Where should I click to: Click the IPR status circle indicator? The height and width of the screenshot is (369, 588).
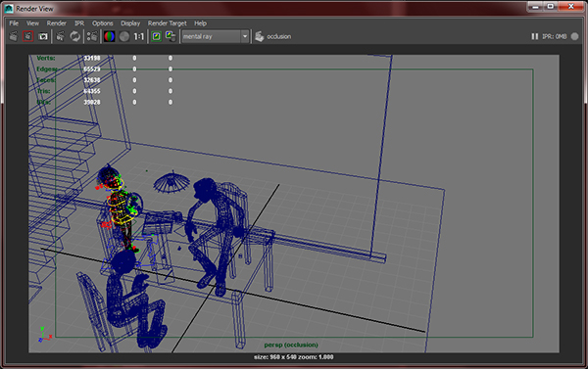click(x=574, y=36)
